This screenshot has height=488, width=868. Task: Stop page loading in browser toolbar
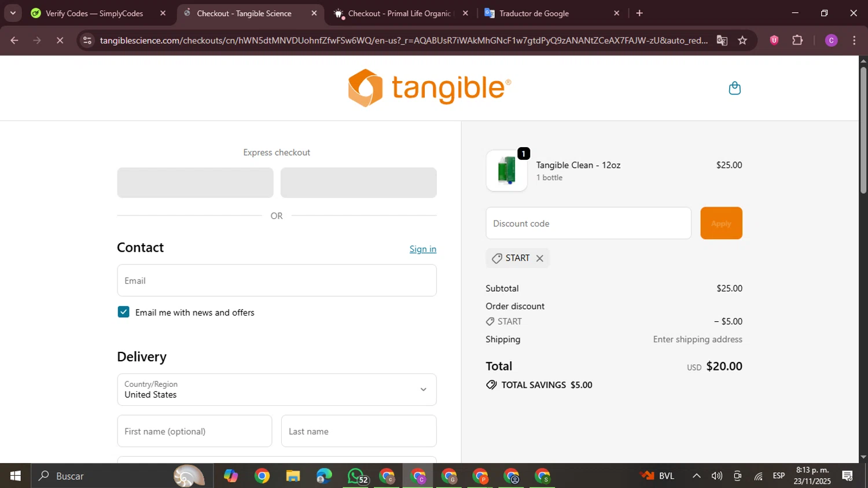60,41
